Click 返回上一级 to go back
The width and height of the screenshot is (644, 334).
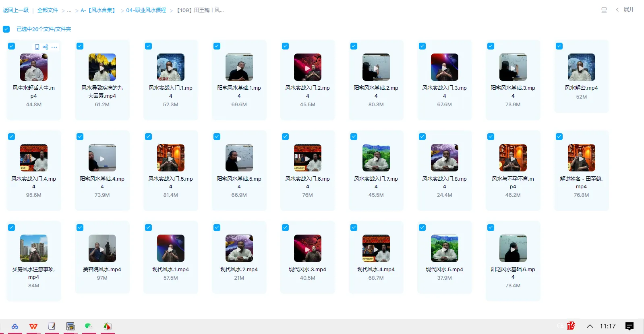(16, 10)
